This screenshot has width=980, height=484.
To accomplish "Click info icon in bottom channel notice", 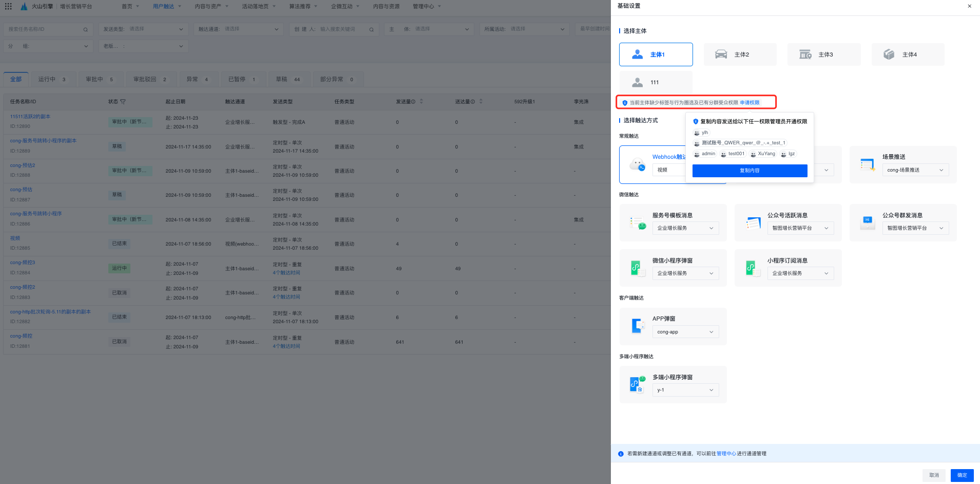I will tap(621, 454).
